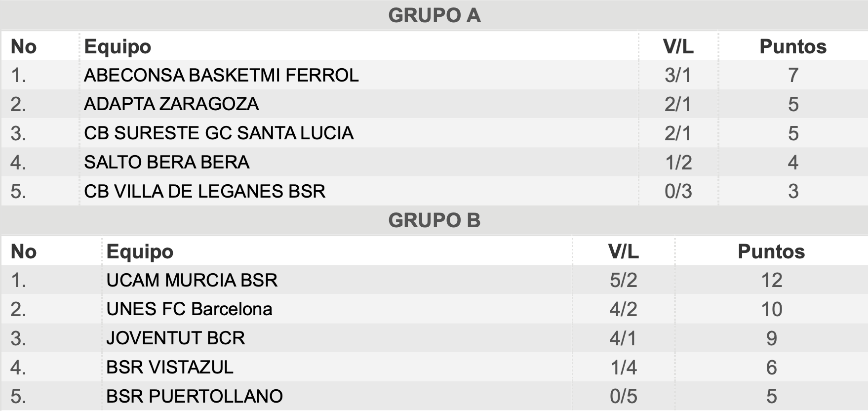This screenshot has height=411, width=868.
Task: Click the 3/1 record for ABECONSA
Action: (678, 75)
